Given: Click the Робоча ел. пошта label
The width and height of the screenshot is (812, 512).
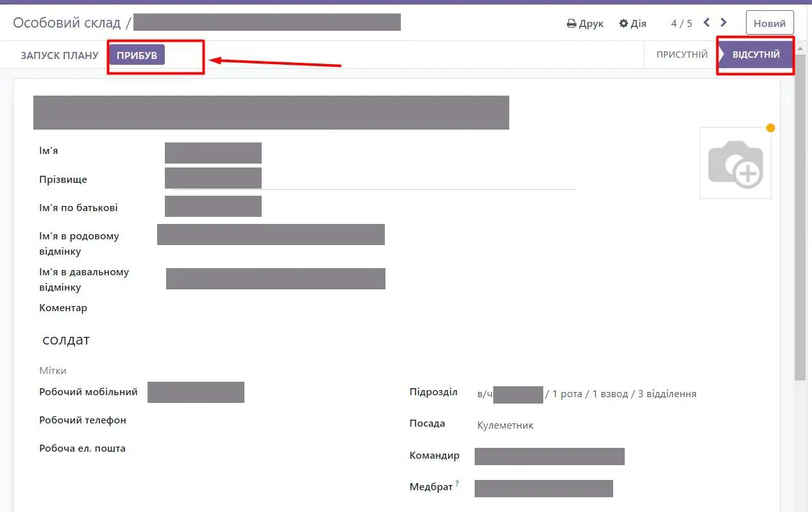Looking at the screenshot, I should coord(82,448).
